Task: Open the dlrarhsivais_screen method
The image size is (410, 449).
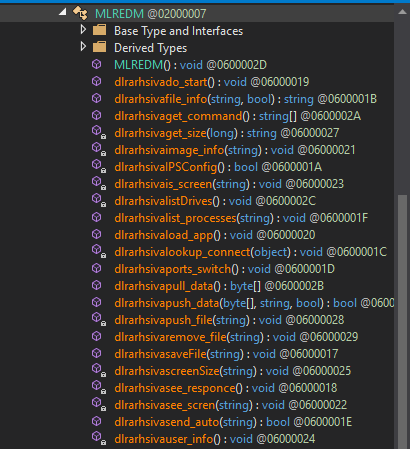Action: click(x=229, y=184)
